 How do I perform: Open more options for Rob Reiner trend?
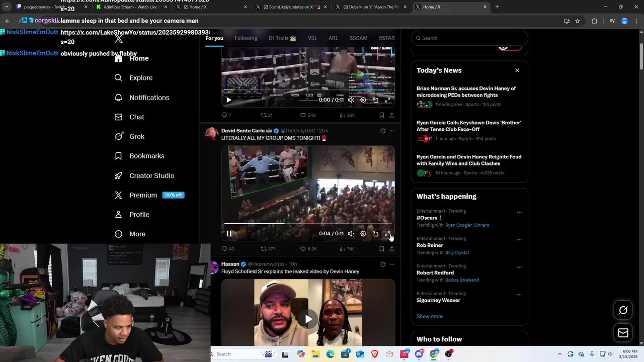tap(519, 240)
